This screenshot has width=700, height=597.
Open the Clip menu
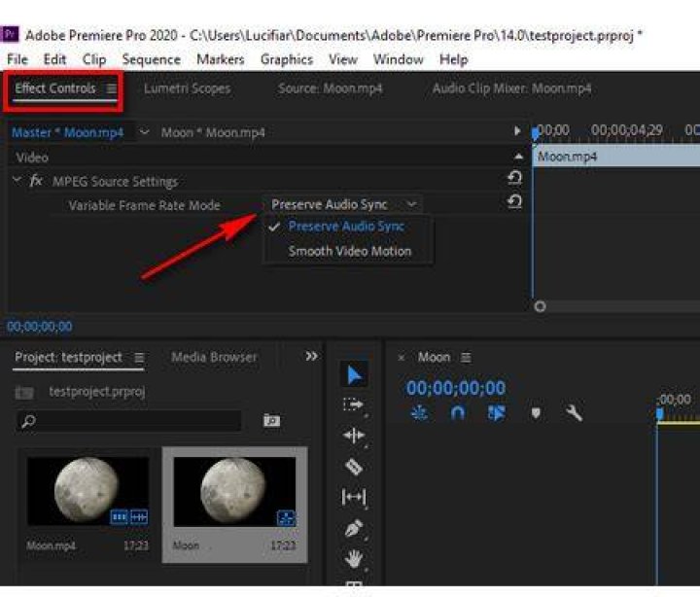pyautogui.click(x=94, y=59)
